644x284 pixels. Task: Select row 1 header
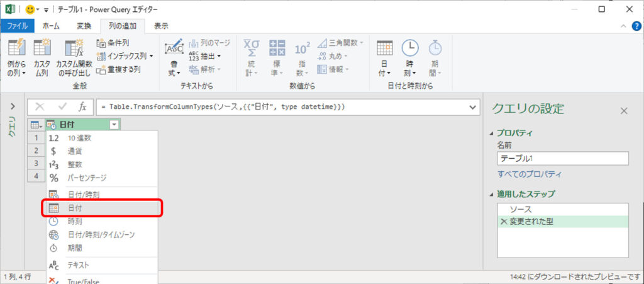point(36,138)
